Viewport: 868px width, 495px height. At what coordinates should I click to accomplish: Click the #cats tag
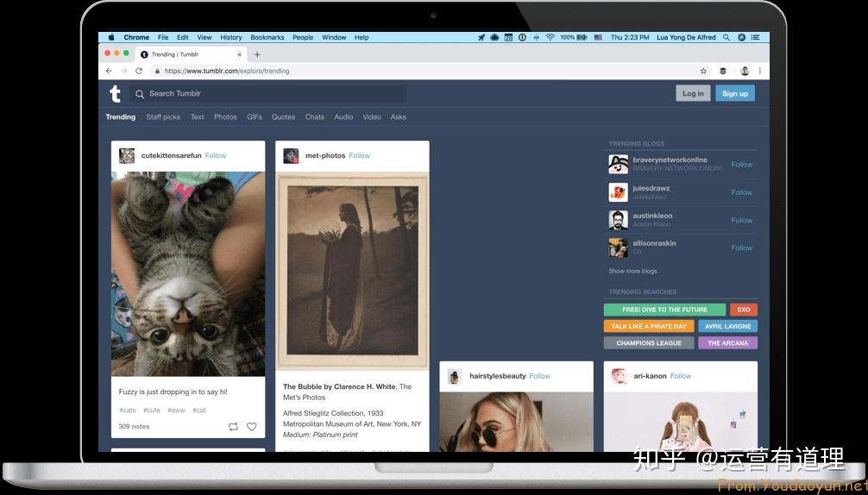[128, 410]
